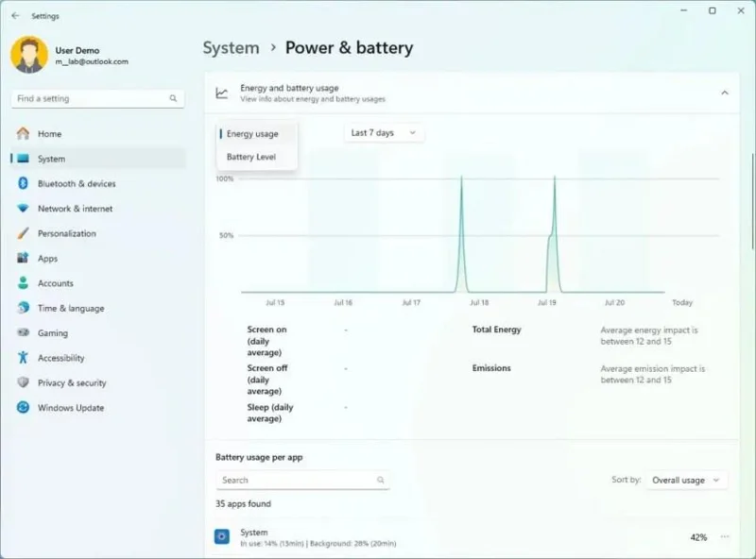Screen dimensions: 756x559
Task: Select the Energy usage view
Action: coord(256,134)
